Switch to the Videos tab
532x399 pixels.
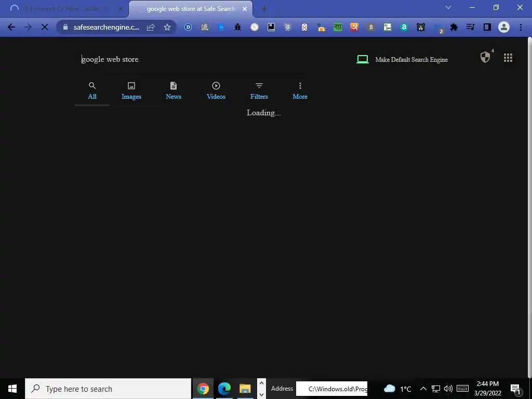(216, 91)
